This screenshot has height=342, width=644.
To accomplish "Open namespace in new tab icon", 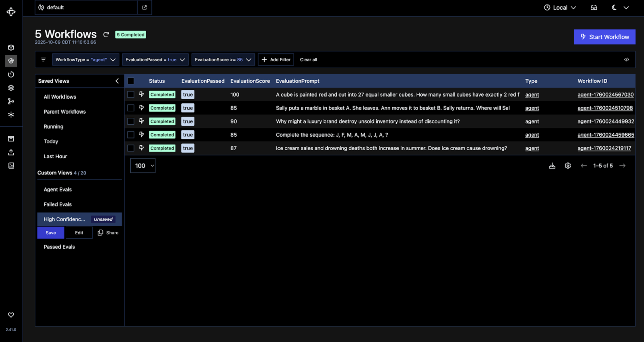I will pos(144,7).
